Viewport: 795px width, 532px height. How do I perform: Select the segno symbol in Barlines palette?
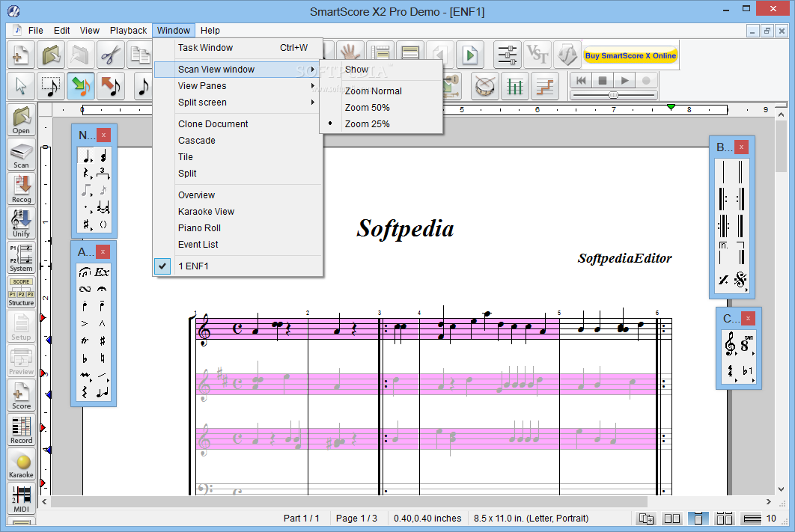point(740,279)
